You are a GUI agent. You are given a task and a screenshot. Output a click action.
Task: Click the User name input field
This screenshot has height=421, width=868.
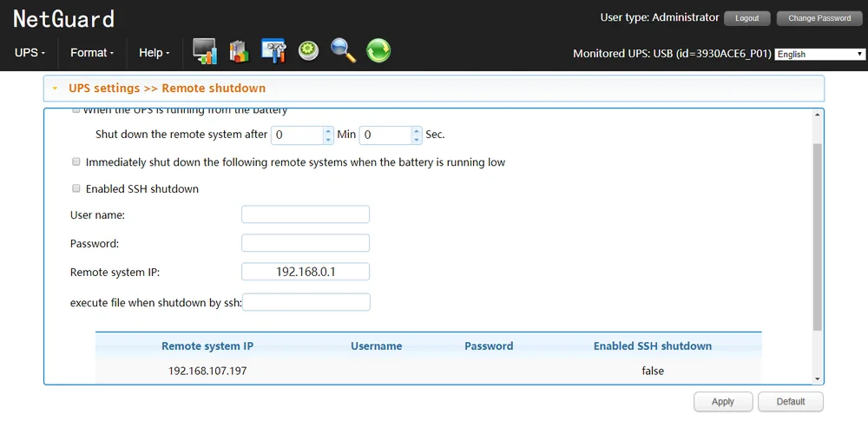click(306, 214)
